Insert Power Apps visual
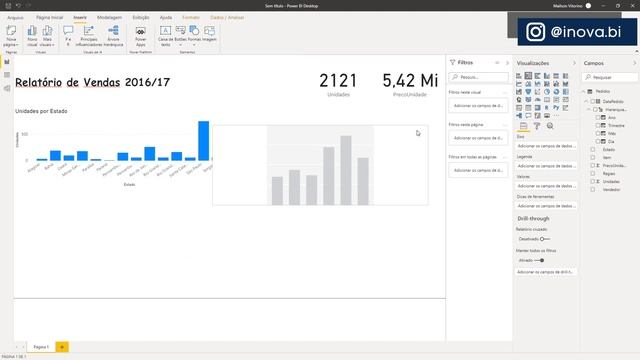Image resolution: width=640 pixels, height=360 pixels. pyautogui.click(x=140, y=36)
